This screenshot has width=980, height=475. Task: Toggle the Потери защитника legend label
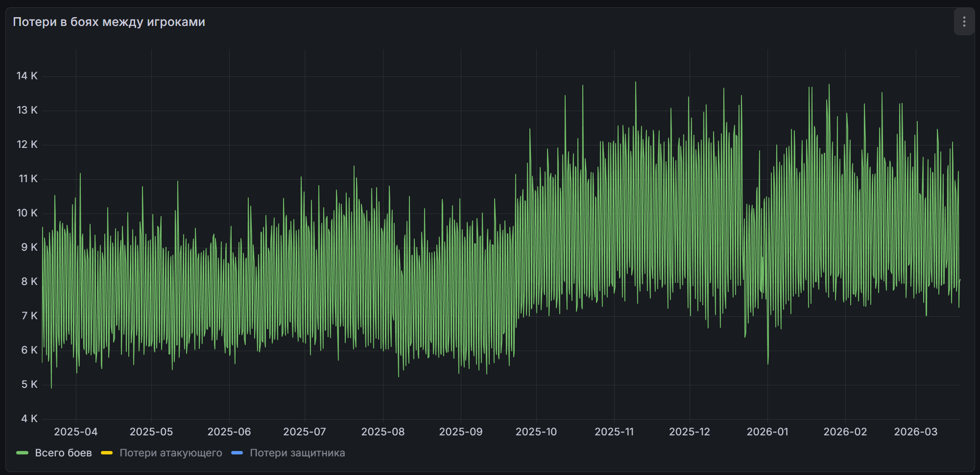[297, 453]
